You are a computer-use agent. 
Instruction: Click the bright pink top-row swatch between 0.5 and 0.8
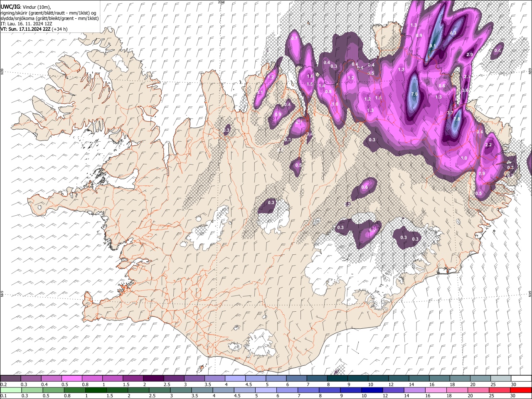coord(72,378)
